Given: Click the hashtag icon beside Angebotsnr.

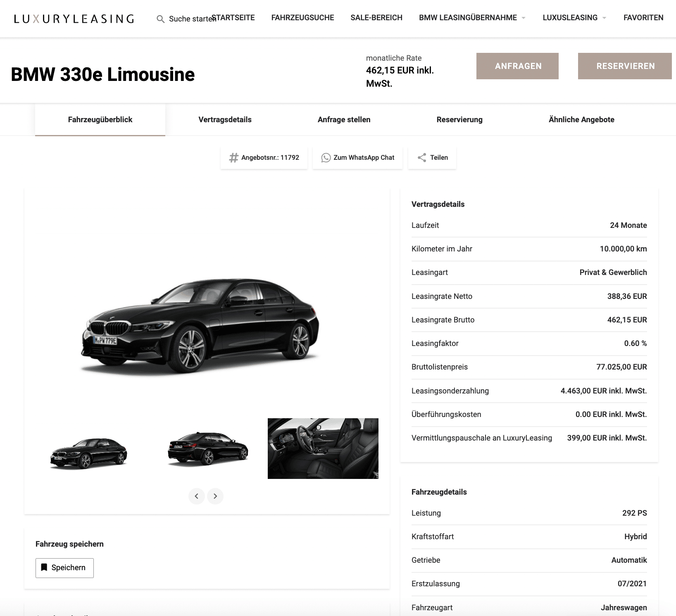Looking at the screenshot, I should pyautogui.click(x=234, y=158).
